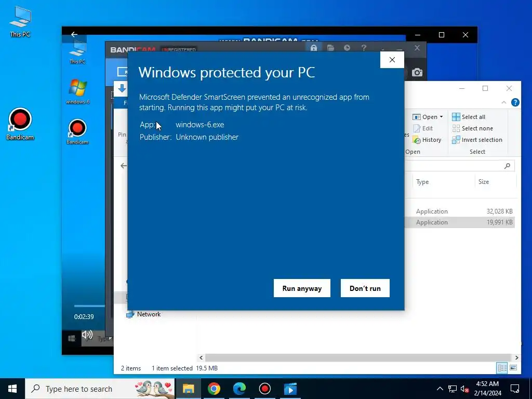Collapse the File Explorer ribbon with the chevron
Image resolution: width=532 pixels, height=399 pixels.
(x=504, y=102)
